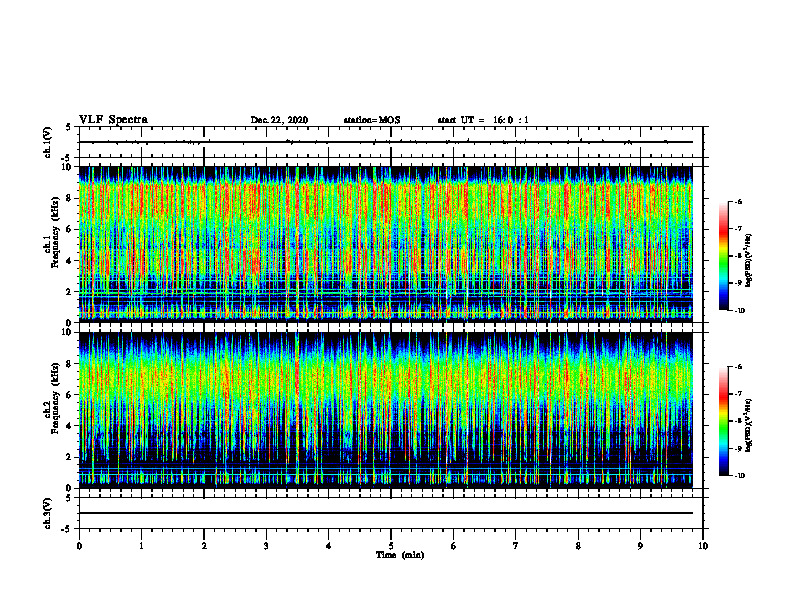Click the ch.1 color scale bar

[x=723, y=256]
